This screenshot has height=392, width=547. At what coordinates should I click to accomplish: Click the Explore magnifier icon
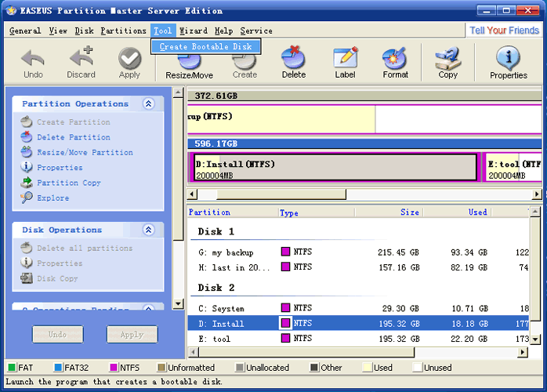pos(26,198)
